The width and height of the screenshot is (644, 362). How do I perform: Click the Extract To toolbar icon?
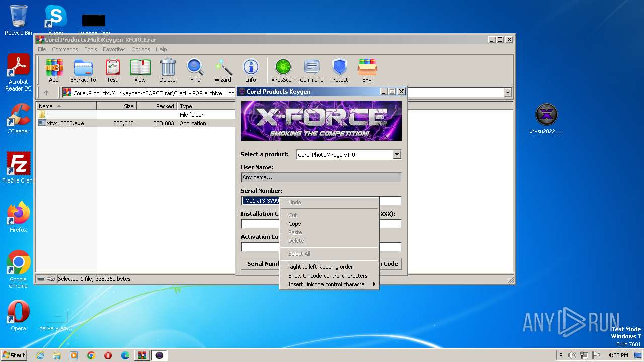pos(83,70)
